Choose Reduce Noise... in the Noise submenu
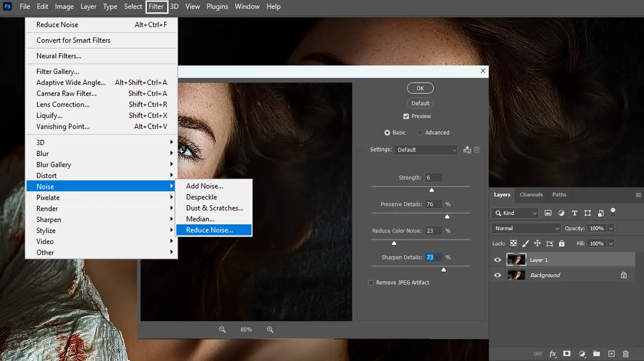This screenshot has height=361, width=644. point(214,230)
